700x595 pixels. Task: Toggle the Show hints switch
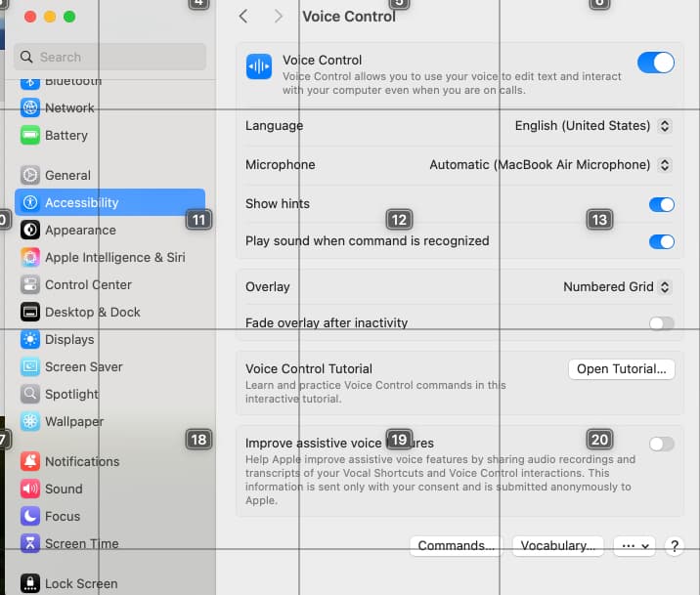point(662,205)
